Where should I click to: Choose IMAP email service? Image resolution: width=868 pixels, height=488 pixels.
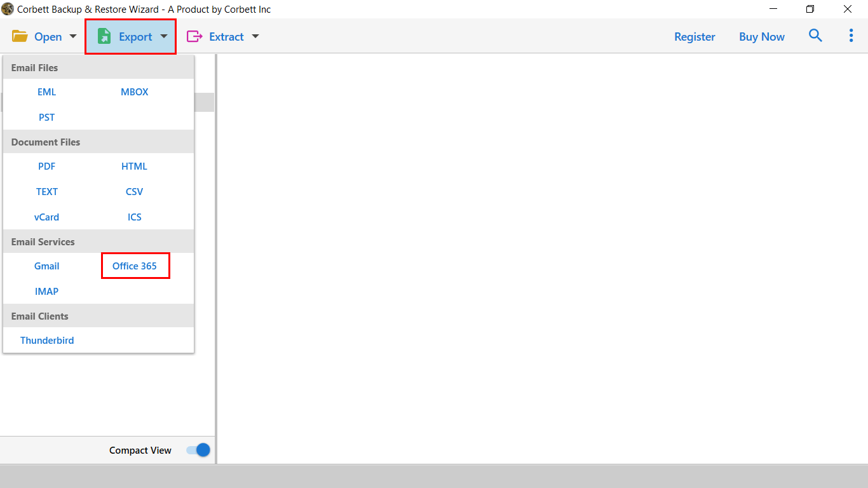[x=46, y=291]
